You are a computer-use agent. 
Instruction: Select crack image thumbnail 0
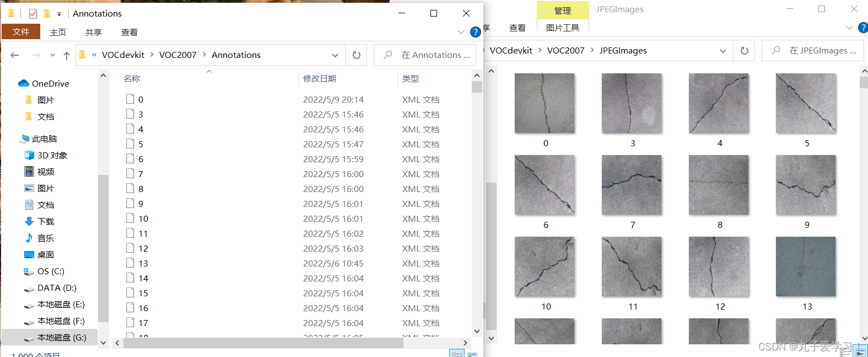(x=544, y=103)
